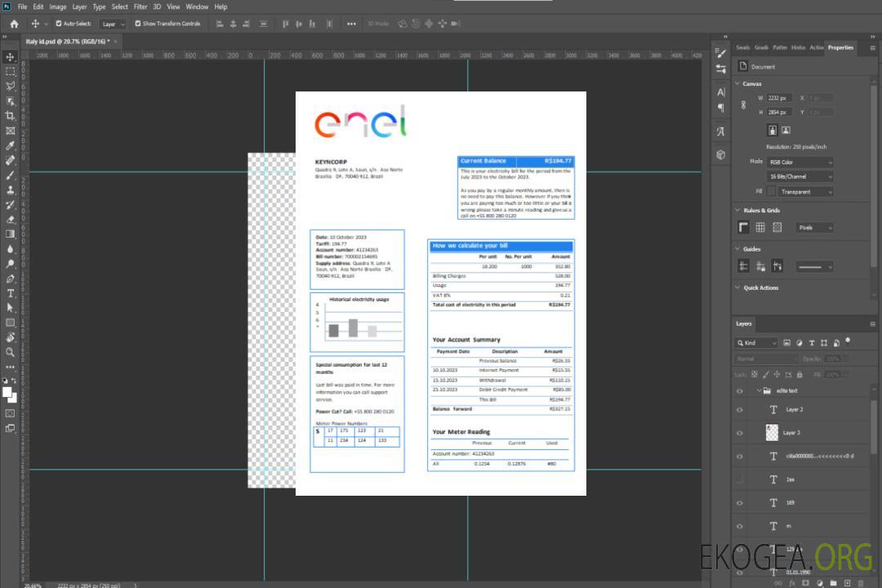The width and height of the screenshot is (882, 588).
Task: Open the RGB Color mode dropdown
Action: 800,162
